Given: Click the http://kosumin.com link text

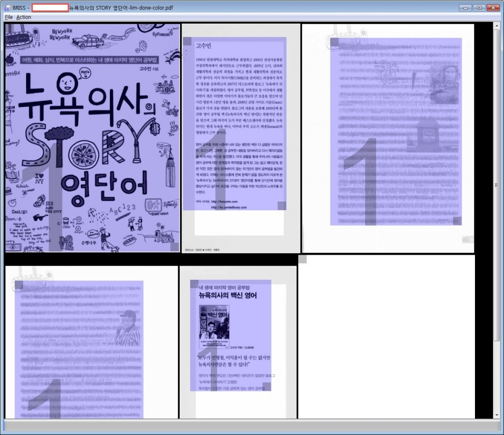Looking at the screenshot, I should [x=224, y=201].
